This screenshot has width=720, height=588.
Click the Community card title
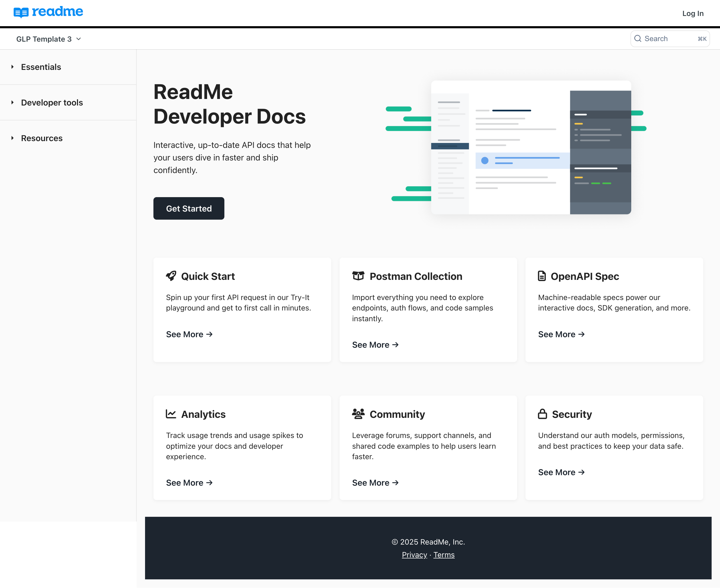click(397, 414)
